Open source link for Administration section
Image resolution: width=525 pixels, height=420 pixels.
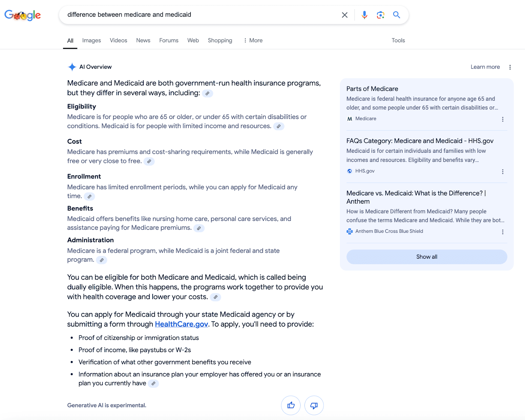pos(102,260)
